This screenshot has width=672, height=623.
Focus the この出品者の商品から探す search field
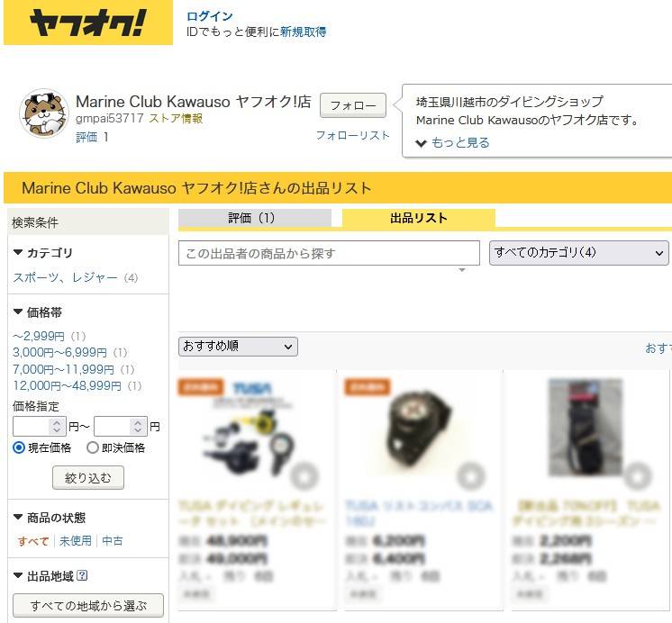(x=329, y=253)
